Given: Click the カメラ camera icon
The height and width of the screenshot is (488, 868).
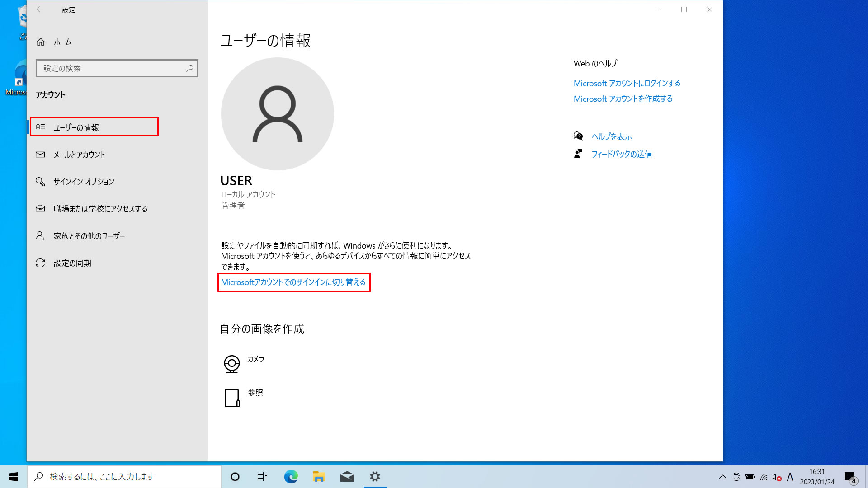Looking at the screenshot, I should [232, 364].
